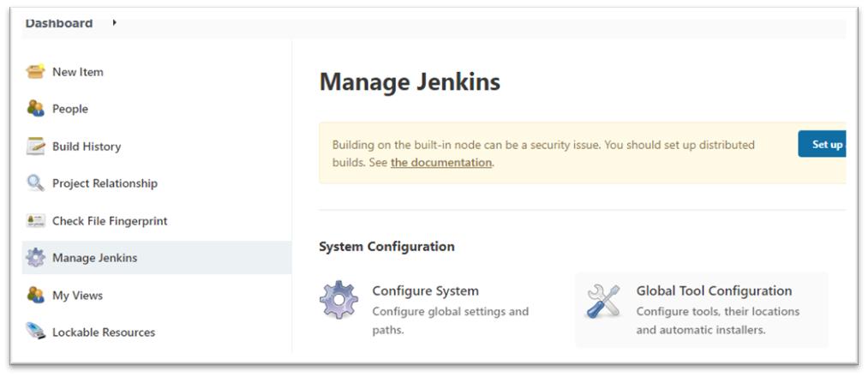Expand the Dashboard breadcrumb arrow

click(x=115, y=23)
